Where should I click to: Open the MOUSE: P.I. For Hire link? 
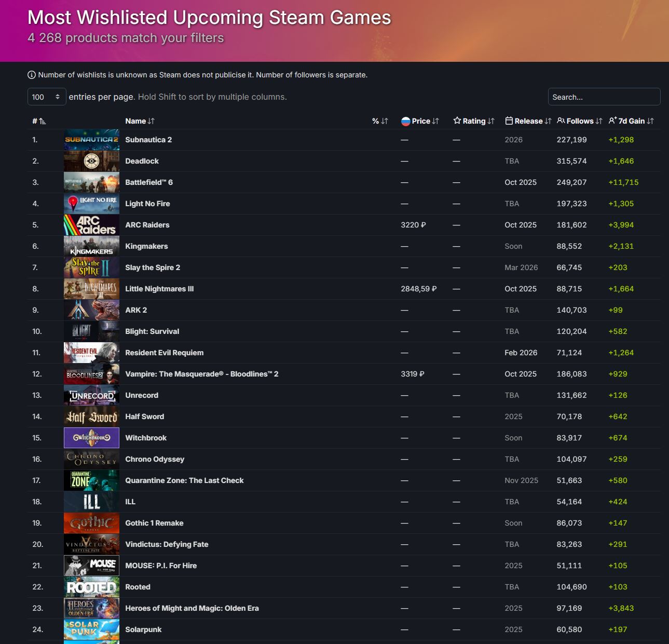[161, 566]
